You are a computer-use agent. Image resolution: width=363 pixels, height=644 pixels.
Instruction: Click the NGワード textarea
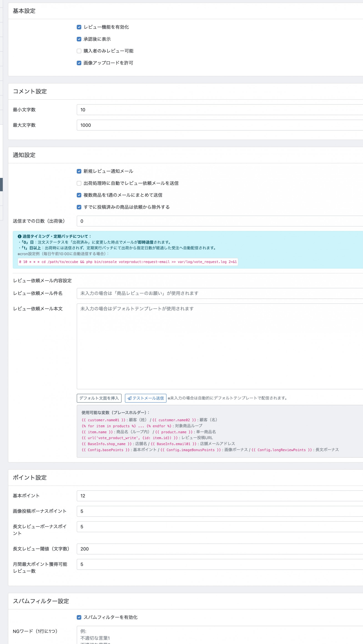coord(220,635)
